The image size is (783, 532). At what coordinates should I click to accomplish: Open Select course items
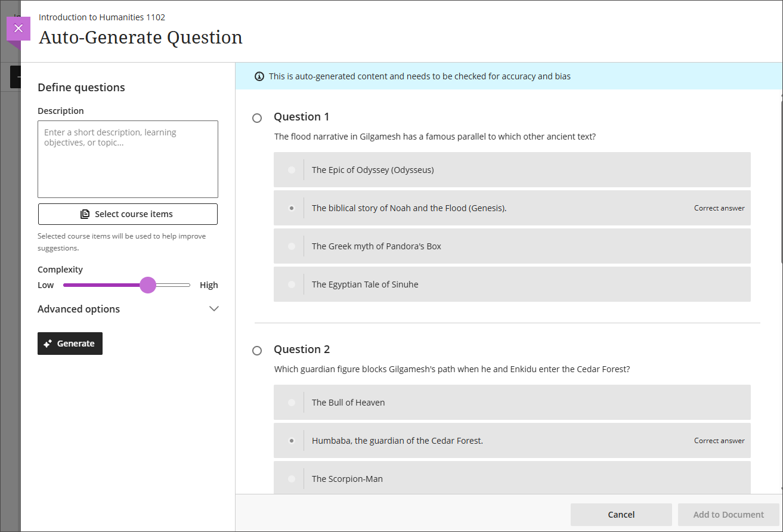point(128,214)
